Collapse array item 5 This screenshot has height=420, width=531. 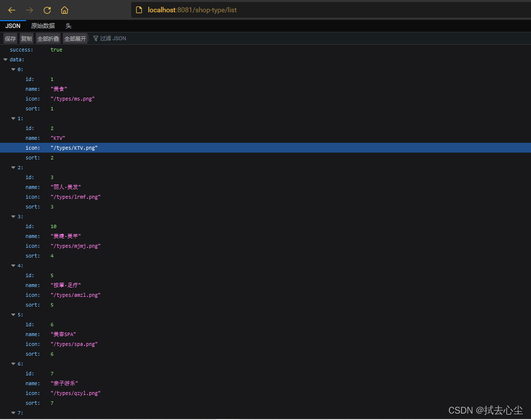(x=13, y=315)
